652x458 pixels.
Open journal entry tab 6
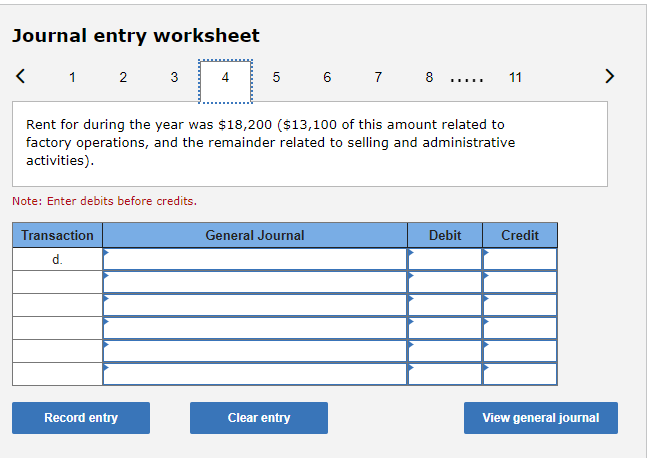[327, 77]
